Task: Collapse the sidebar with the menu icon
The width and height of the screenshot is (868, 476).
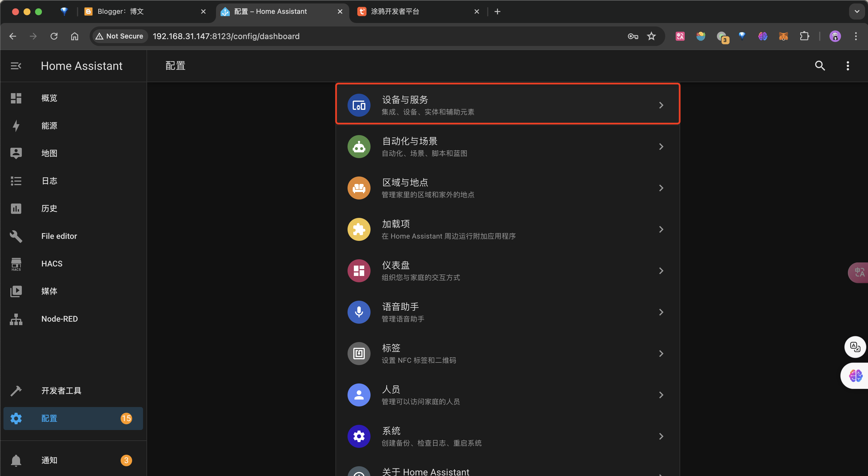Action: coord(16,66)
